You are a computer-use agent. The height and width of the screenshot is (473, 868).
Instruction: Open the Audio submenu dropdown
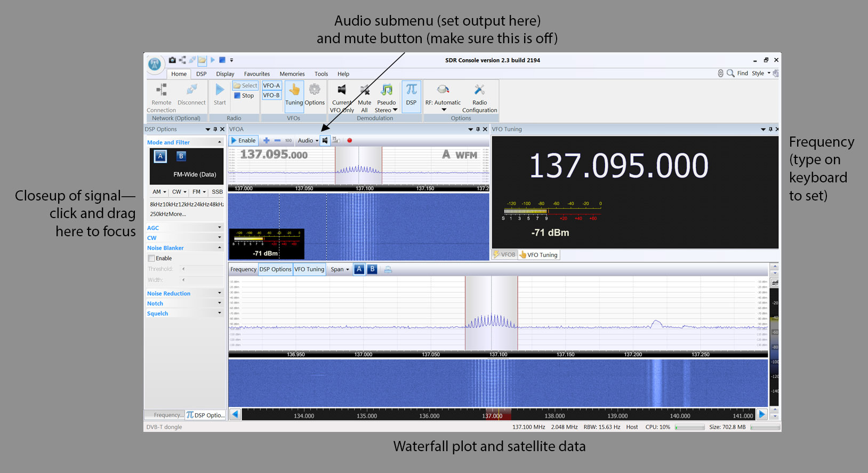308,140
